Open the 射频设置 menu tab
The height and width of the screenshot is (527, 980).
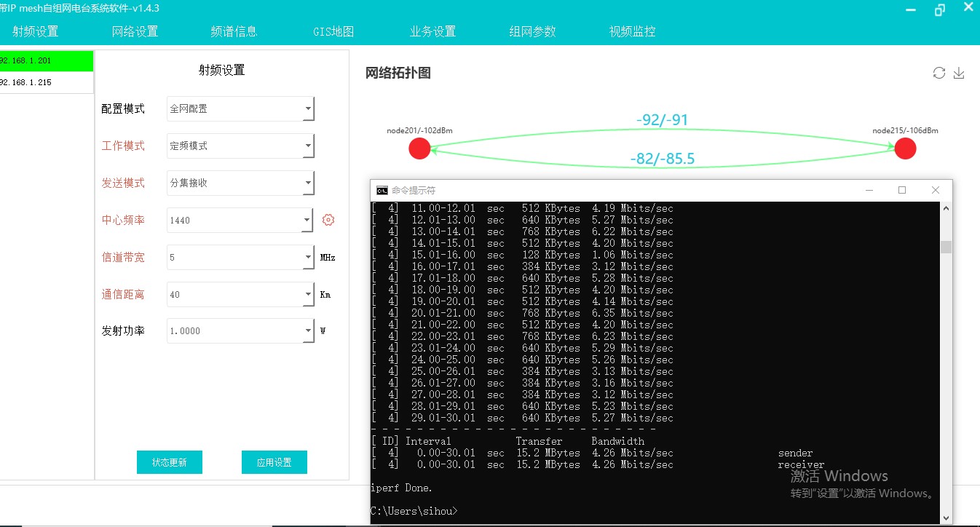click(36, 32)
